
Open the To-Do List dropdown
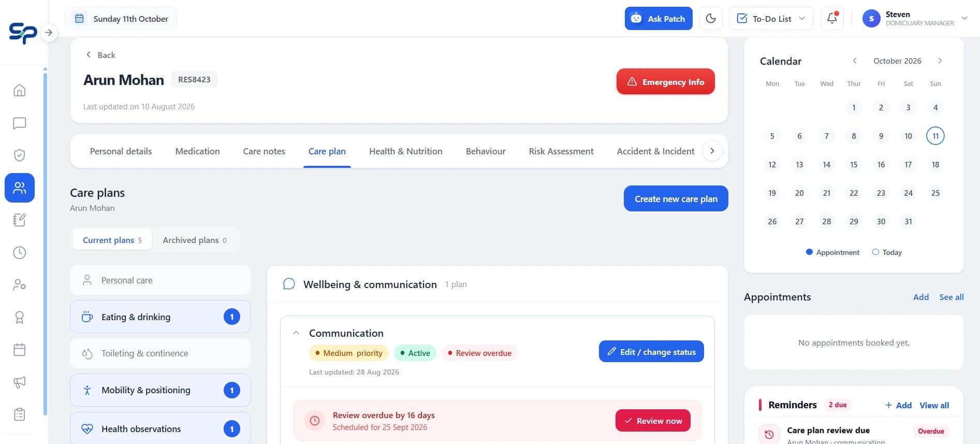tap(771, 19)
